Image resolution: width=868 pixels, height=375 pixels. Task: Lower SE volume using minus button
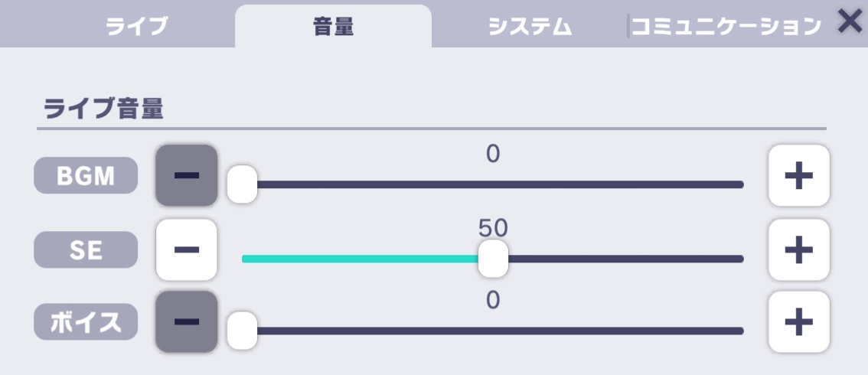pyautogui.click(x=187, y=249)
